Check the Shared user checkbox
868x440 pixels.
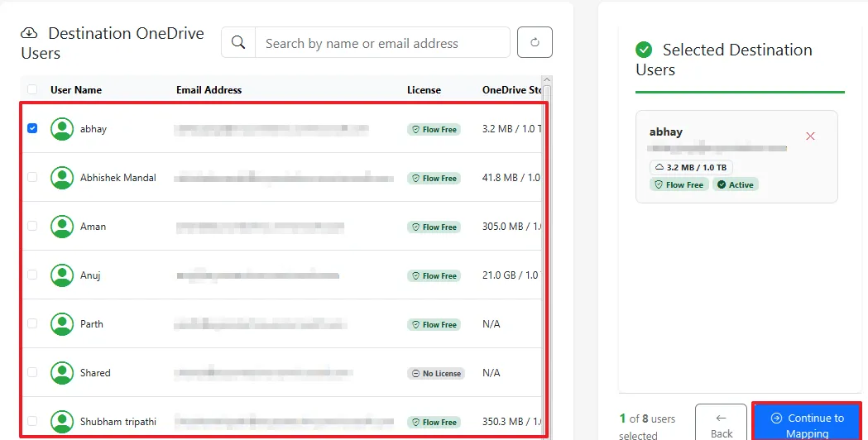coord(32,372)
